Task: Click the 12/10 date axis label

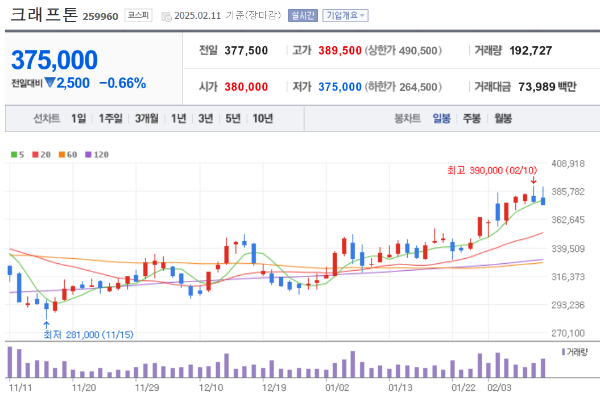Action: point(210,388)
